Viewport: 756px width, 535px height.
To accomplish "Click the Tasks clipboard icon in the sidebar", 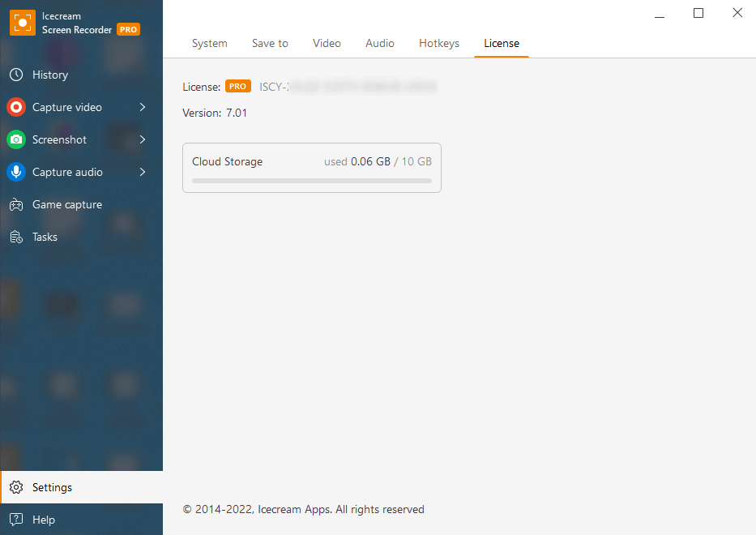I will tap(16, 237).
